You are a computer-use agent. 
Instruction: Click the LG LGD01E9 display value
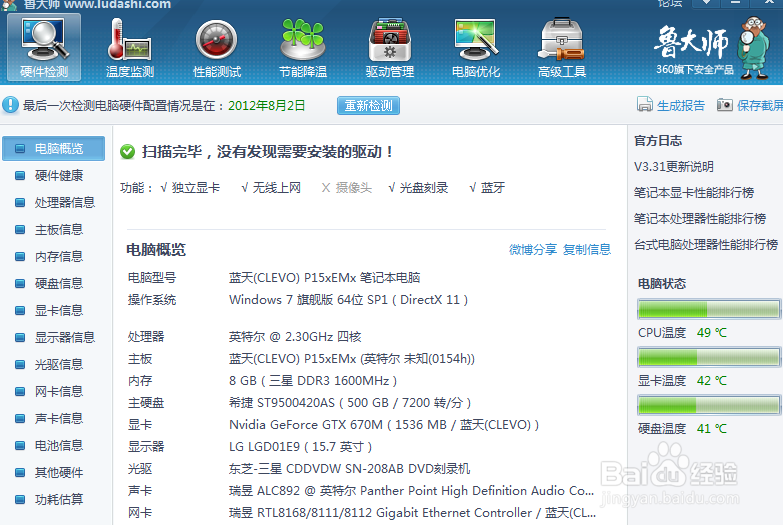(x=301, y=447)
